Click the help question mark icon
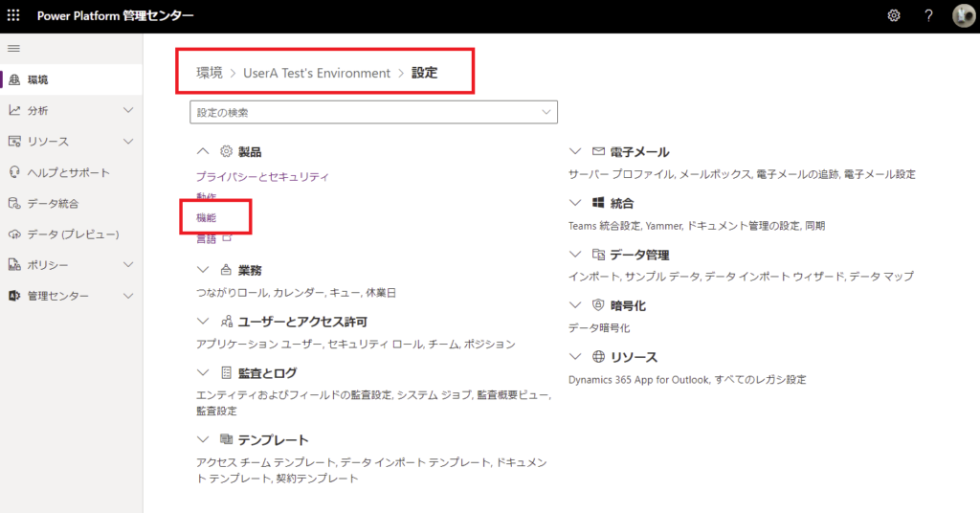980x513 pixels. coord(928,15)
